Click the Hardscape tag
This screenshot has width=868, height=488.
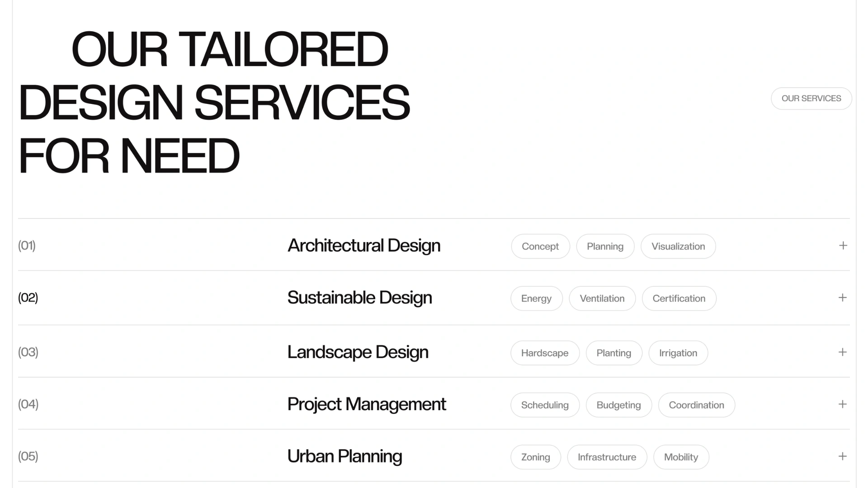click(x=545, y=353)
